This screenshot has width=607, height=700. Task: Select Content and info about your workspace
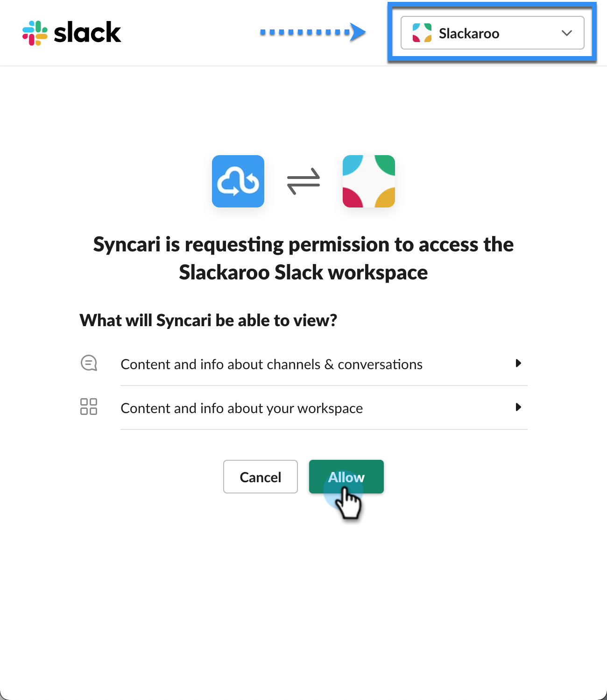(x=303, y=408)
